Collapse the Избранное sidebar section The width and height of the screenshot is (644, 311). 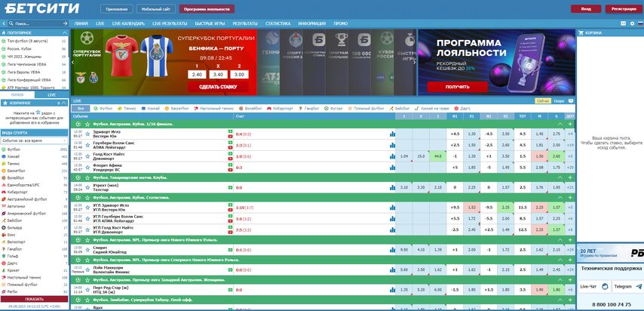pyautogui.click(x=65, y=103)
